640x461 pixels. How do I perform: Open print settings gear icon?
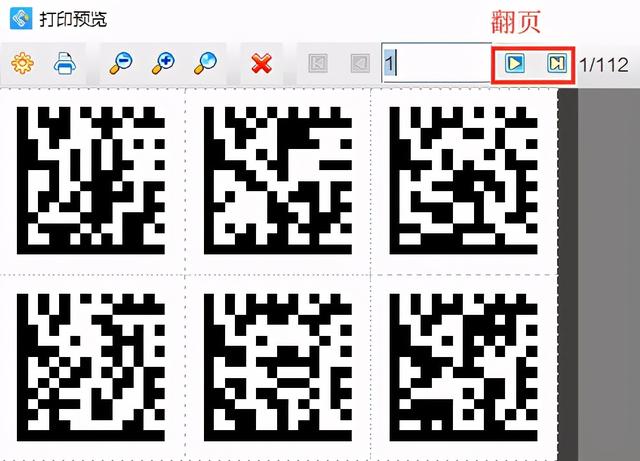[x=22, y=64]
